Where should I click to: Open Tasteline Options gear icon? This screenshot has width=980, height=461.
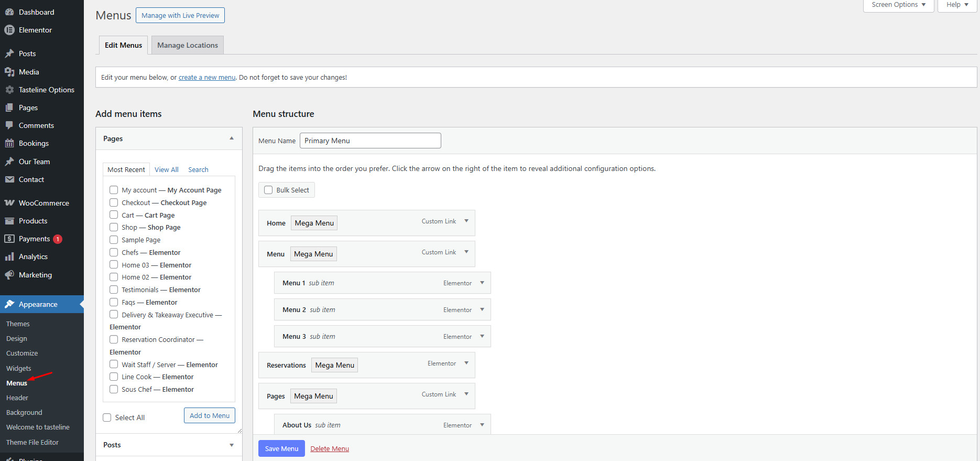pos(9,90)
